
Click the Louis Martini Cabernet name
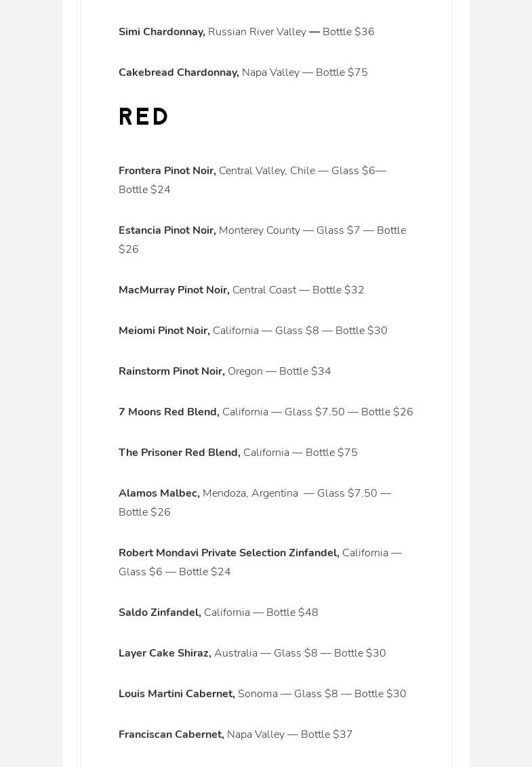coord(176,694)
